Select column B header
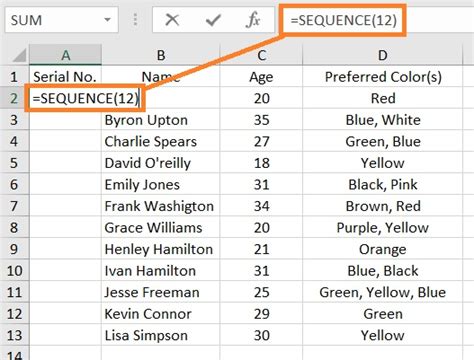 click(x=161, y=55)
